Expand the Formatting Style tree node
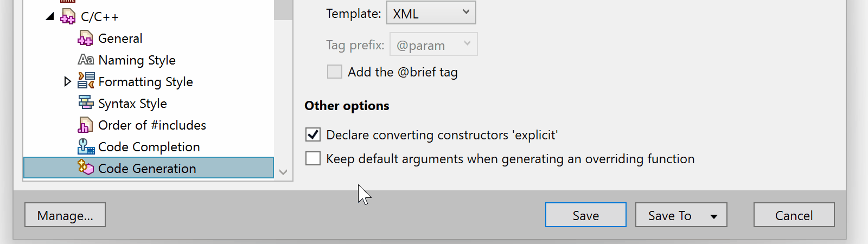The image size is (868, 244). (67, 81)
